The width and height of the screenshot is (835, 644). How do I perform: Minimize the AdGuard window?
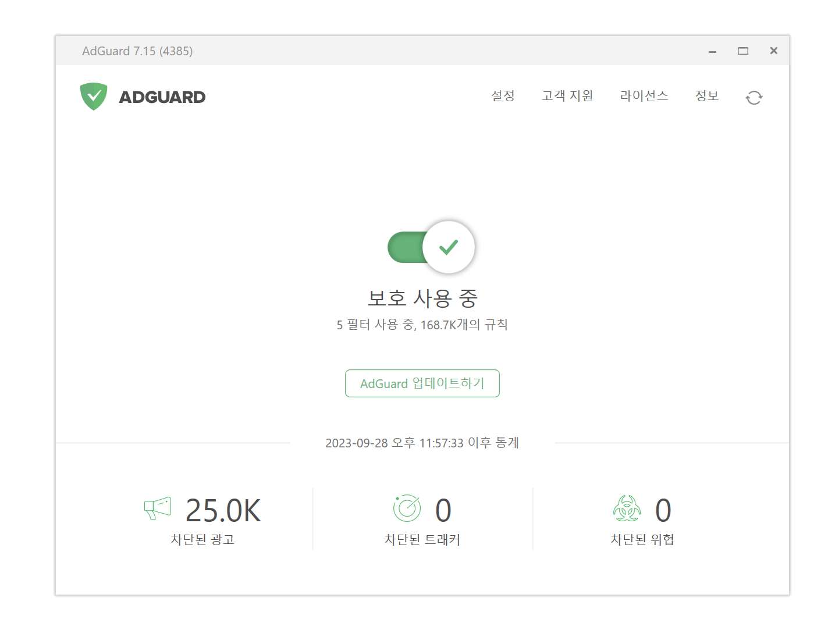click(x=712, y=51)
